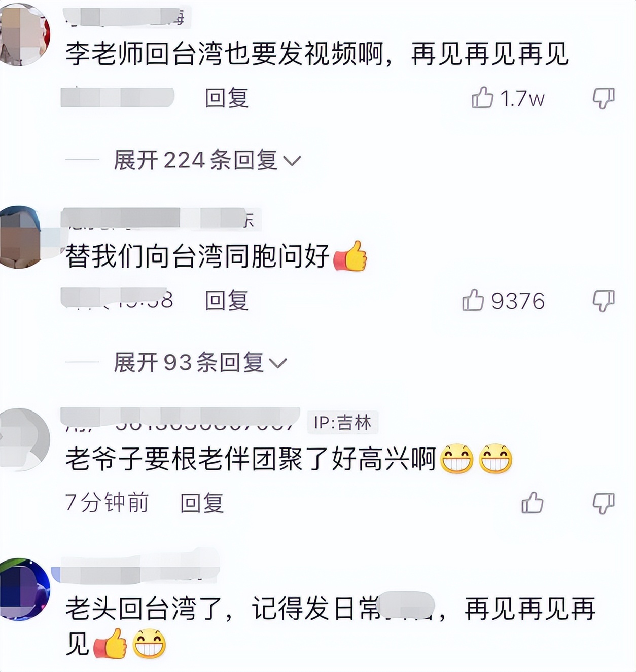Open the second commenter's avatar

click(20, 237)
